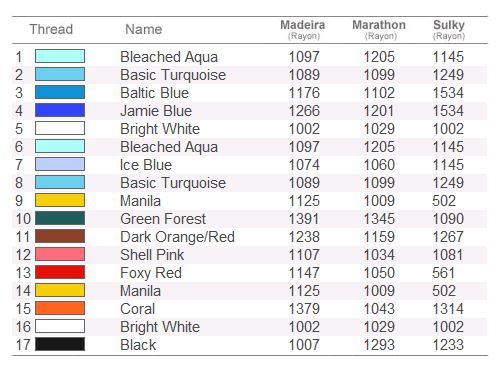
Task: Click the Green Forest color swatch
Action: point(60,218)
